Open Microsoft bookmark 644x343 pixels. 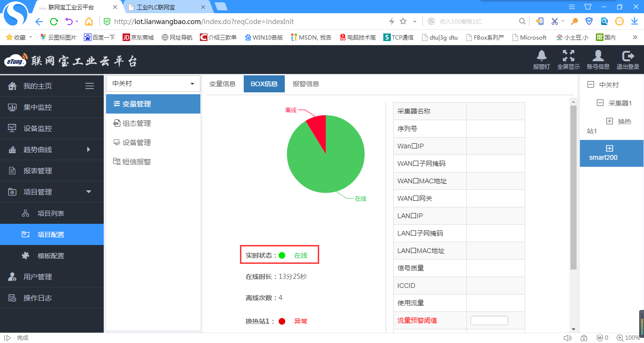pyautogui.click(x=529, y=37)
